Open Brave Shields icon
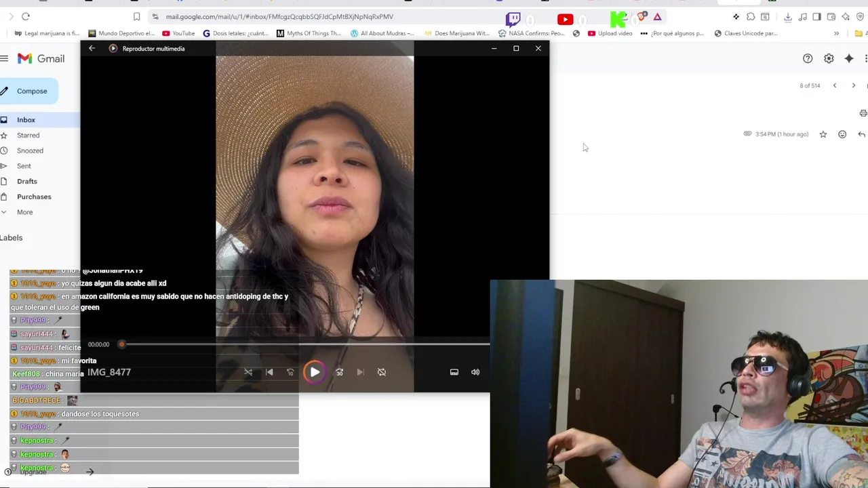 (642, 16)
